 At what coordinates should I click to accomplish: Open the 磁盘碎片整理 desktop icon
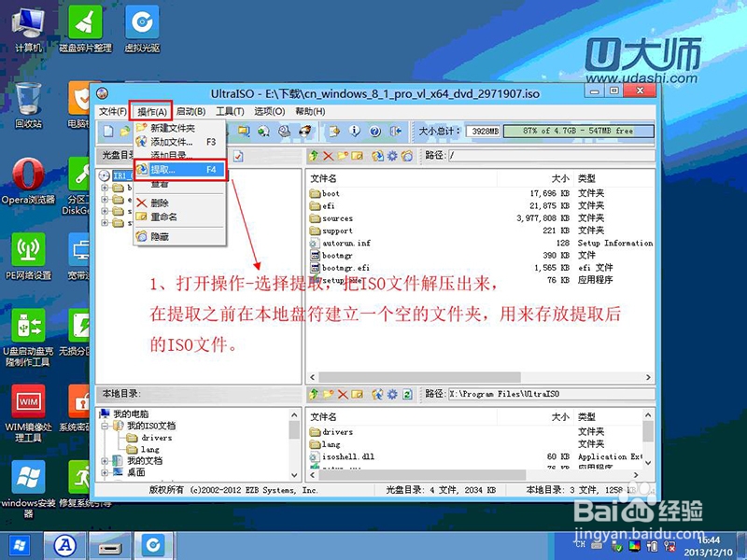(85, 29)
